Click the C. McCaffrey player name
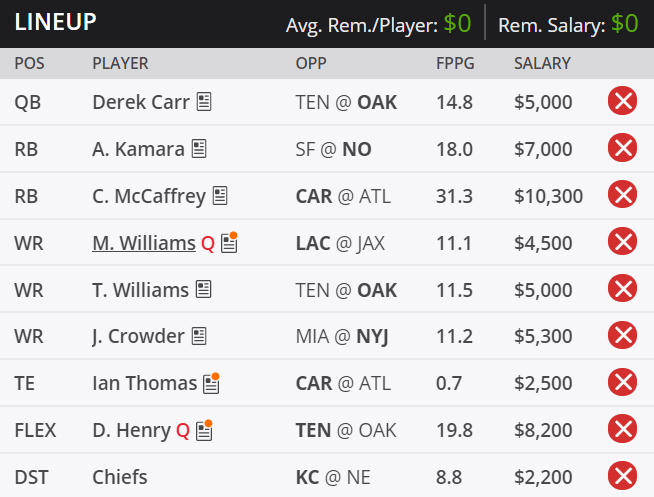The width and height of the screenshot is (654, 497). click(149, 196)
